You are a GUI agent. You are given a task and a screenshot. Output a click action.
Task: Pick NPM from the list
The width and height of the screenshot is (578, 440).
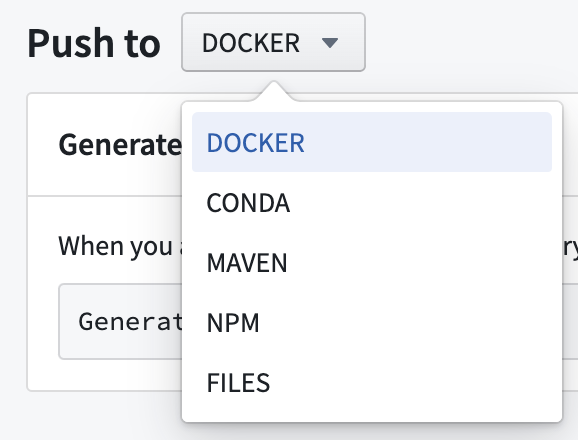coord(372,322)
